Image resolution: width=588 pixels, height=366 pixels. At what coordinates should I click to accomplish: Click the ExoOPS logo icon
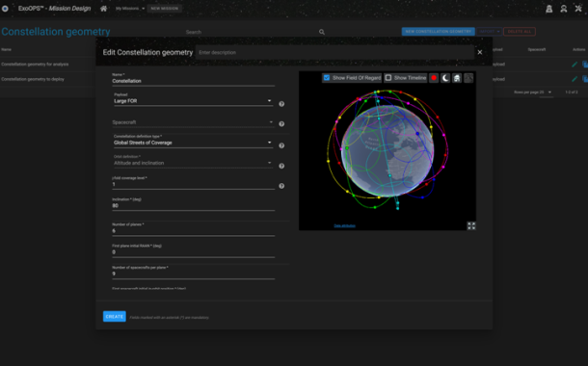pyautogui.click(x=5, y=9)
